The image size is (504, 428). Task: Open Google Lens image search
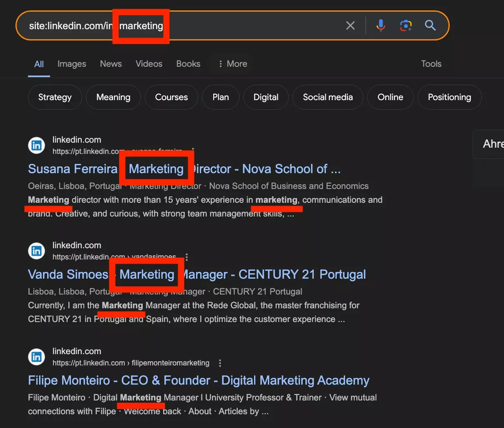click(406, 25)
